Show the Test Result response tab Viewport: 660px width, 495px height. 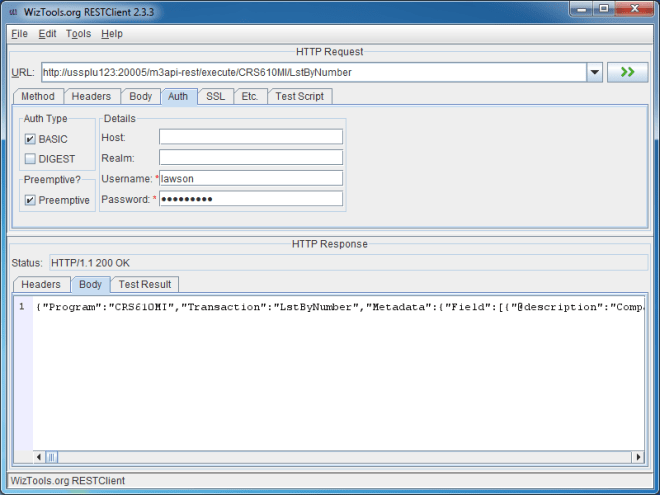(145, 284)
